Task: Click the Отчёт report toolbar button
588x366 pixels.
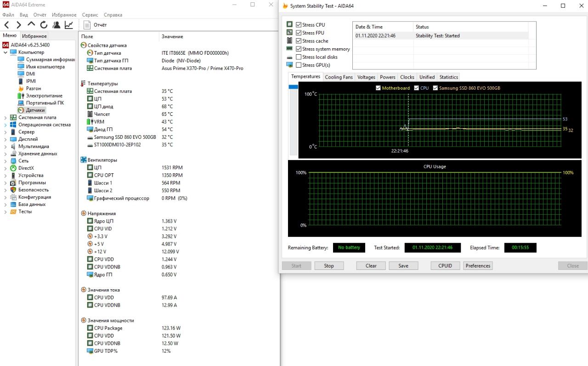Action: [96, 25]
